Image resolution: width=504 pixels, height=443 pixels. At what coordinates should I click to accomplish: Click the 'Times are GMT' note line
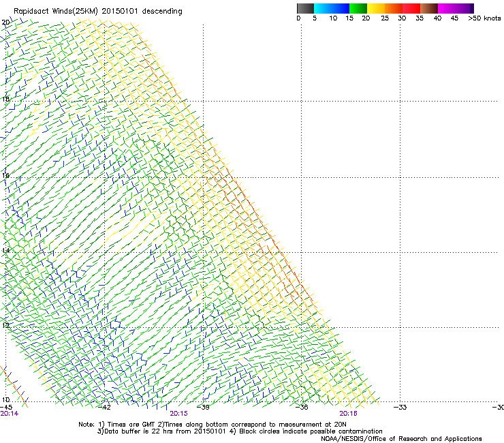click(212, 425)
